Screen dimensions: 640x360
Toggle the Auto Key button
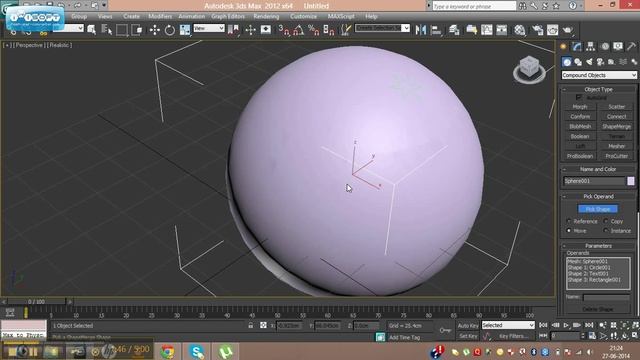(468, 326)
